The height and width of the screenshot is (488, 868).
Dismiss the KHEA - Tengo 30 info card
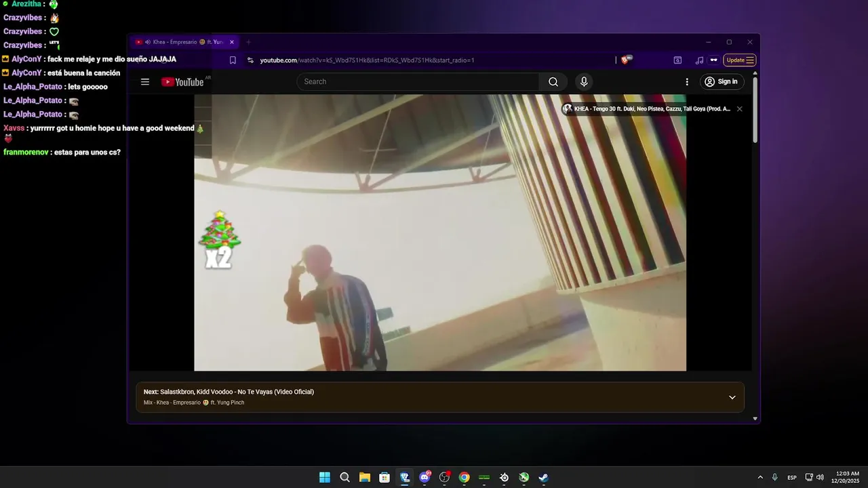click(x=739, y=109)
